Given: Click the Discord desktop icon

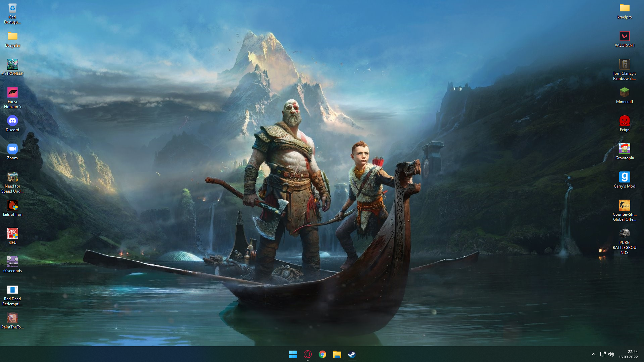Looking at the screenshot, I should 12,123.
